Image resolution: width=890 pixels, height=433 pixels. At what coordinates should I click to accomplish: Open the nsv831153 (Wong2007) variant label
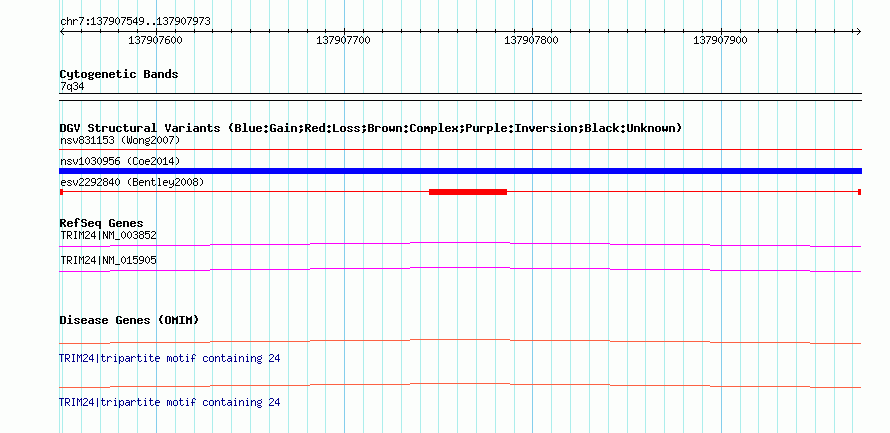[120, 140]
